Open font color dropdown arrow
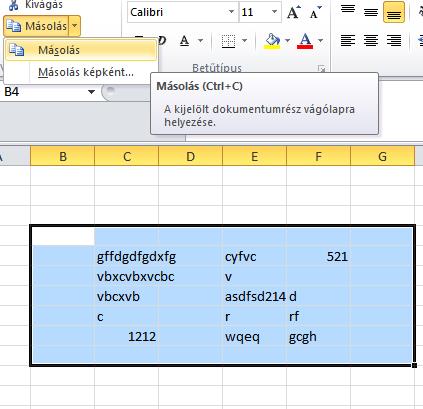The image size is (423, 409). 321,41
